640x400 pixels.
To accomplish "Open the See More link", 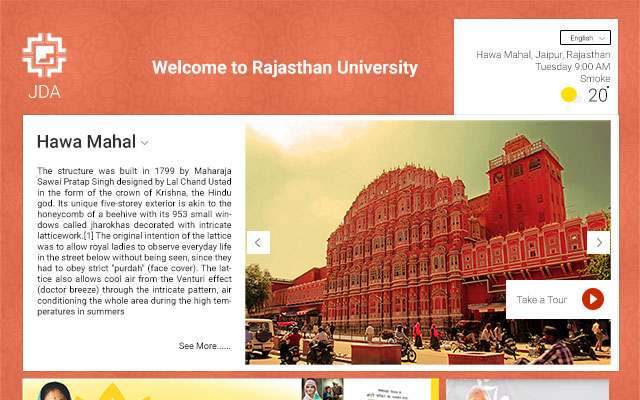I will (x=204, y=346).
